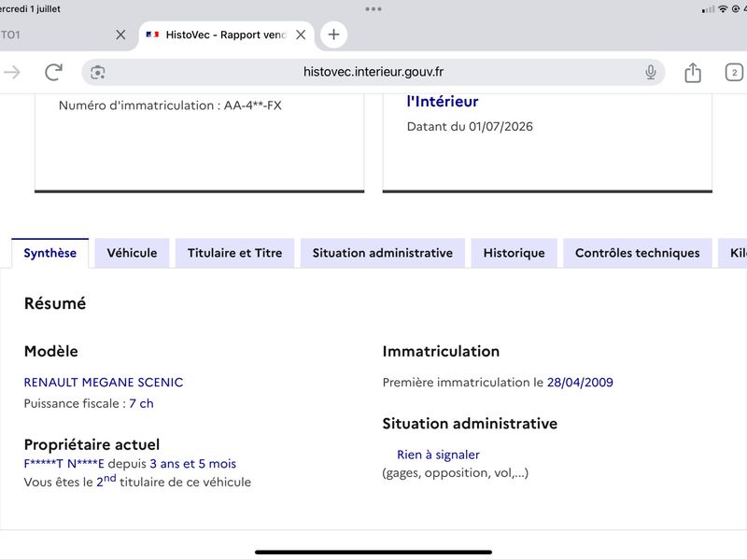Switch to the Véhicule tab
This screenshot has width=747, height=560.
pos(132,253)
